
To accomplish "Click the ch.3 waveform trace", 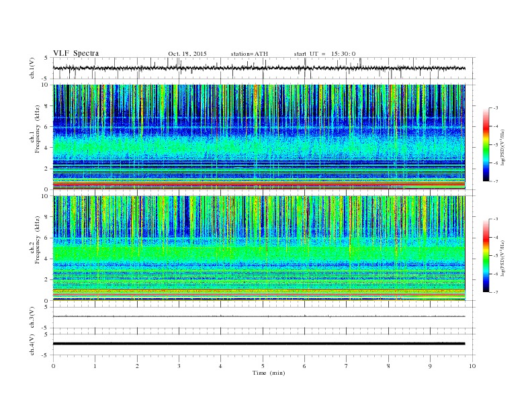I will tap(259, 316).
